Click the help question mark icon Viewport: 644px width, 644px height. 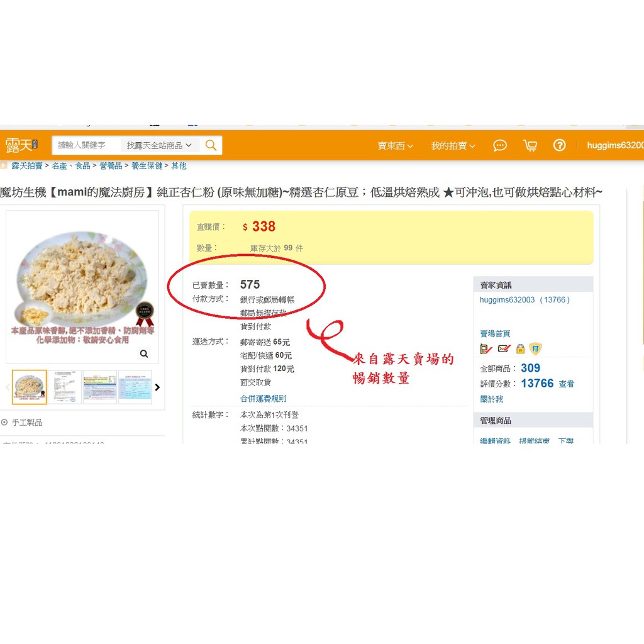click(x=559, y=145)
